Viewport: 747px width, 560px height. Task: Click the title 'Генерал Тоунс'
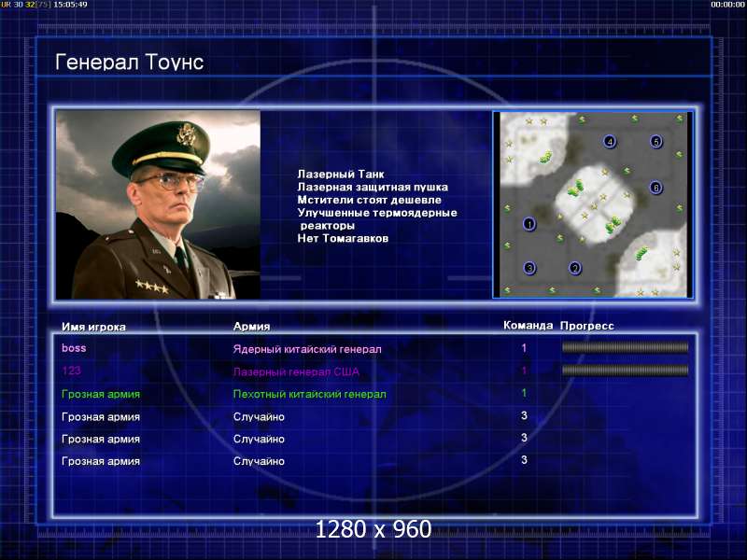(130, 62)
